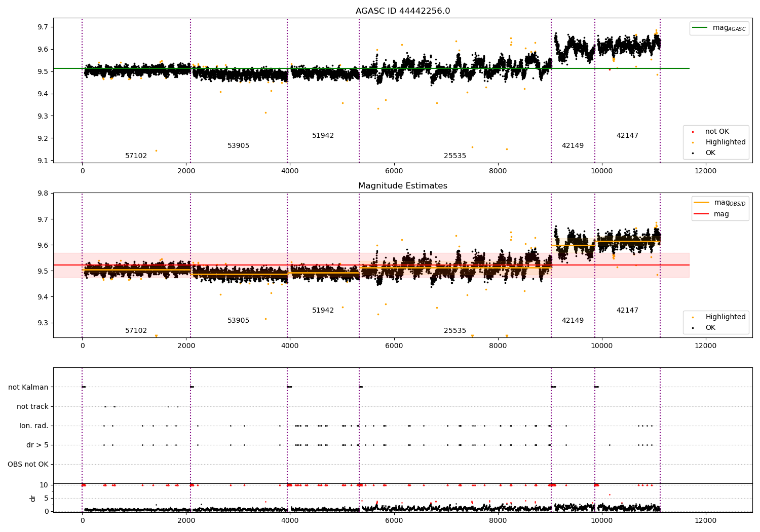Viewport: 760px width, 532px height.
Task: Click the 6000 x-axis tick under the Magnitude Estimates plot
Action: (394, 346)
